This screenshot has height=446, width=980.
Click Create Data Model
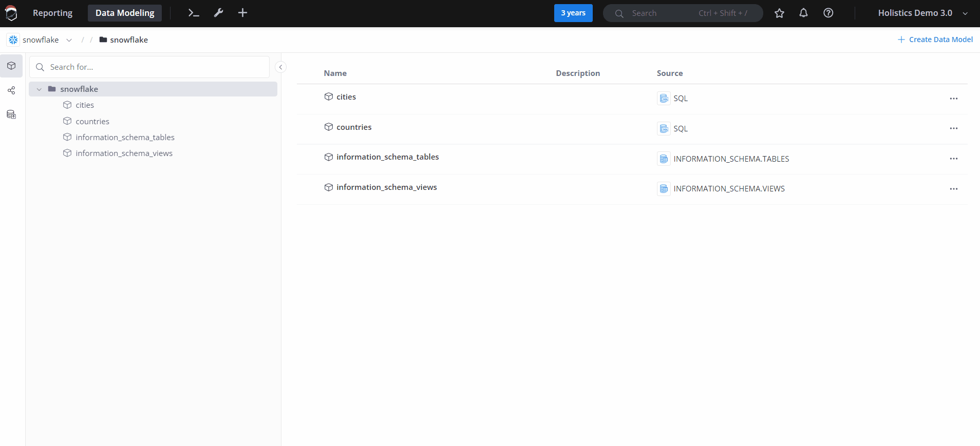pos(935,40)
